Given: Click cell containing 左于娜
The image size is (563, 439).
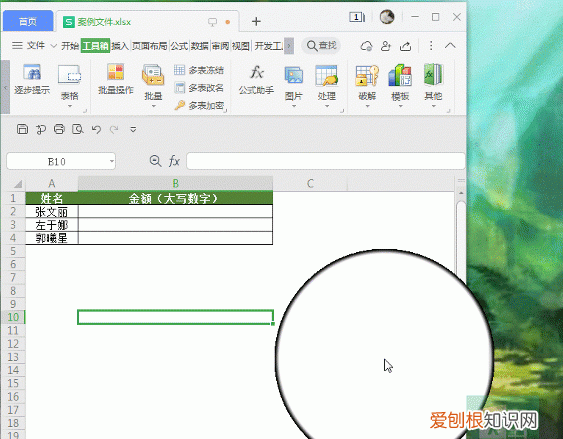Looking at the screenshot, I should coord(52,225).
